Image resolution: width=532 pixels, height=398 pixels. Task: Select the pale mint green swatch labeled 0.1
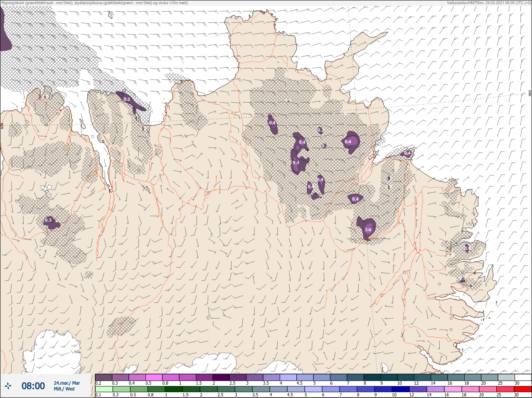tap(103, 389)
